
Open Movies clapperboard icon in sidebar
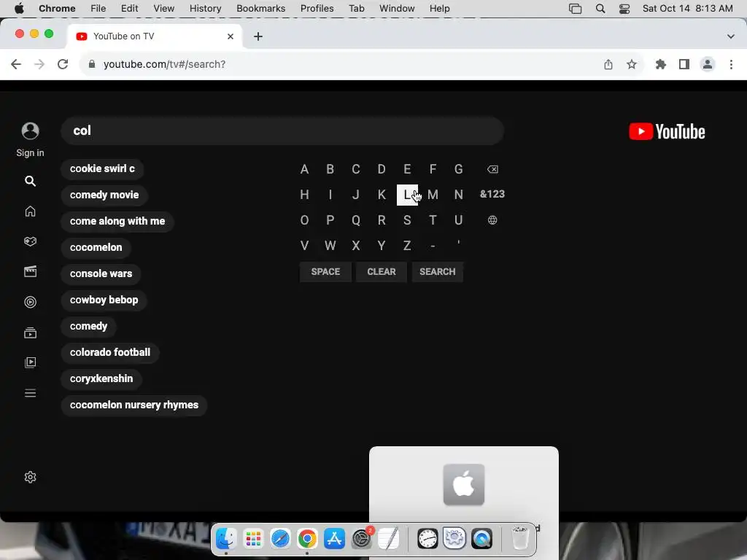pyautogui.click(x=30, y=271)
